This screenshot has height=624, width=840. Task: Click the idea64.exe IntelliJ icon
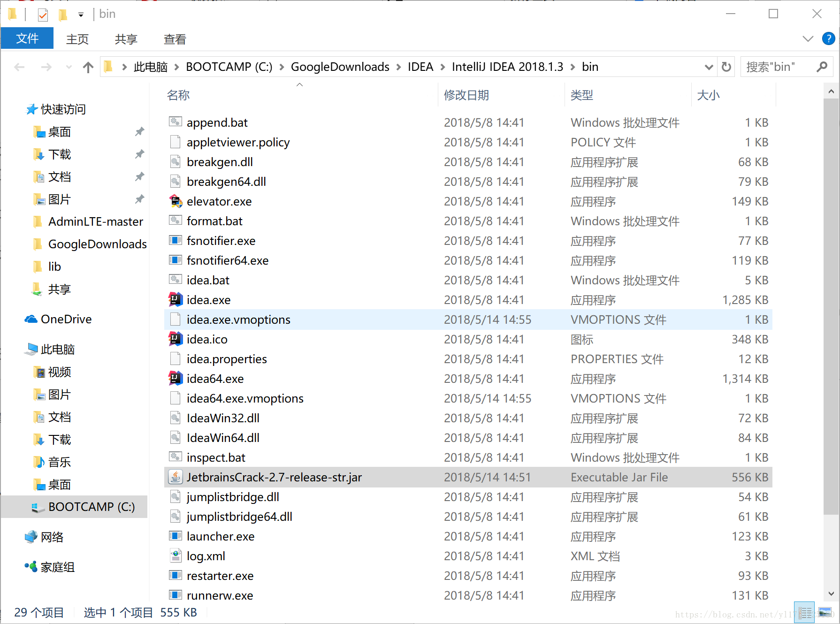coord(176,379)
